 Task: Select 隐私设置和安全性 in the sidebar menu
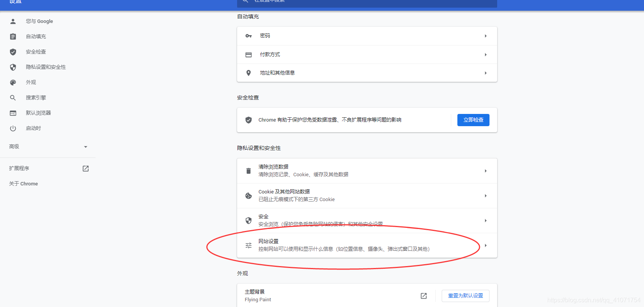(x=46, y=67)
